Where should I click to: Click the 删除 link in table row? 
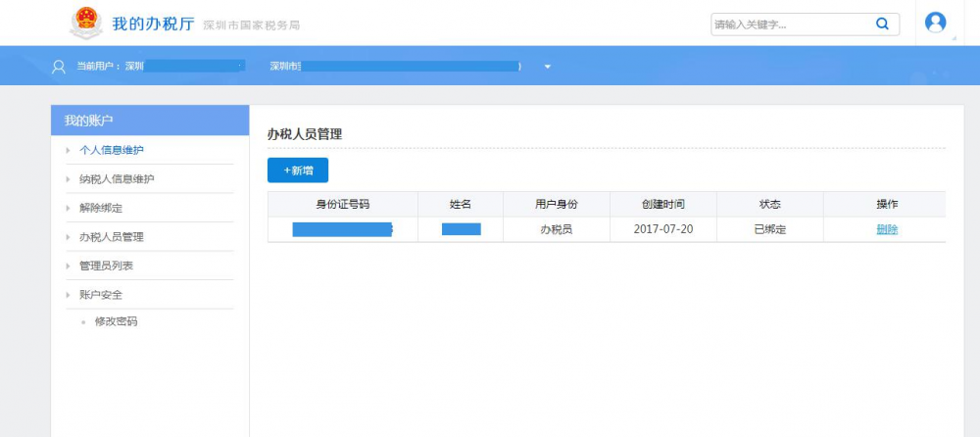pos(887,229)
